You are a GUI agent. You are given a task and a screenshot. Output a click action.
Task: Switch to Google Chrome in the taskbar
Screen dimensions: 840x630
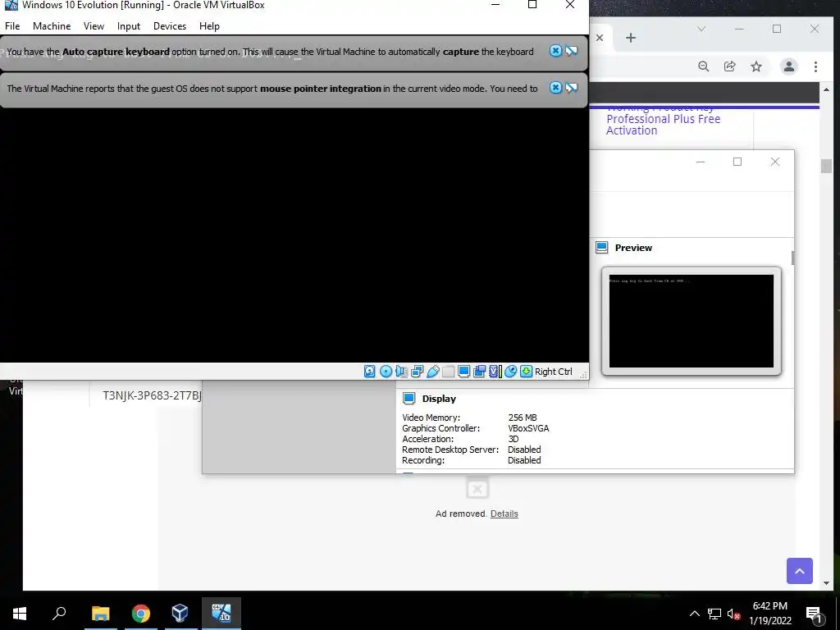(141, 614)
